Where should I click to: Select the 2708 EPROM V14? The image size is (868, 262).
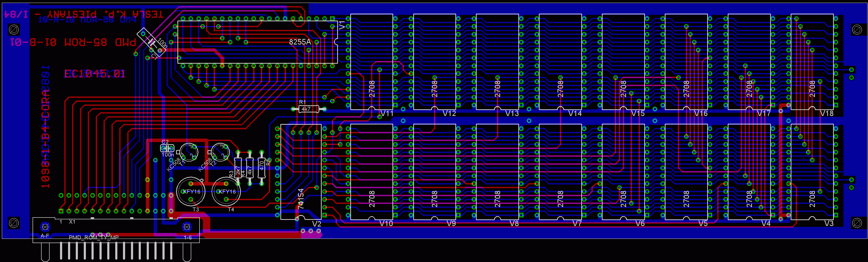[x=560, y=62]
